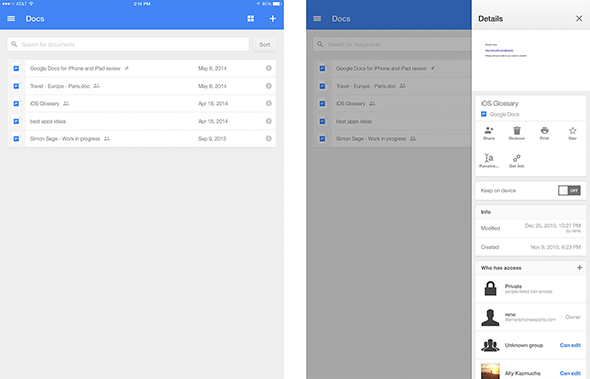Toggle Keep on device switch
Viewport: 590px width, 379px height.
point(569,190)
